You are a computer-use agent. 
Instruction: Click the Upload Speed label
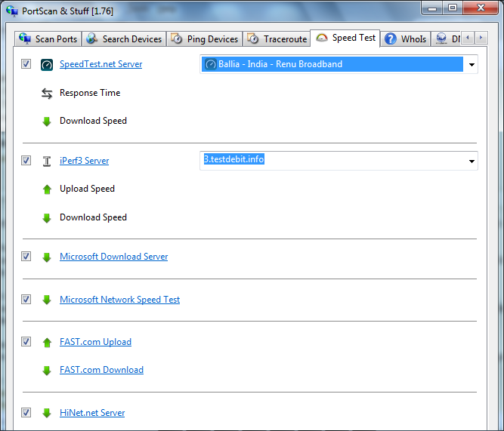pyautogui.click(x=87, y=189)
